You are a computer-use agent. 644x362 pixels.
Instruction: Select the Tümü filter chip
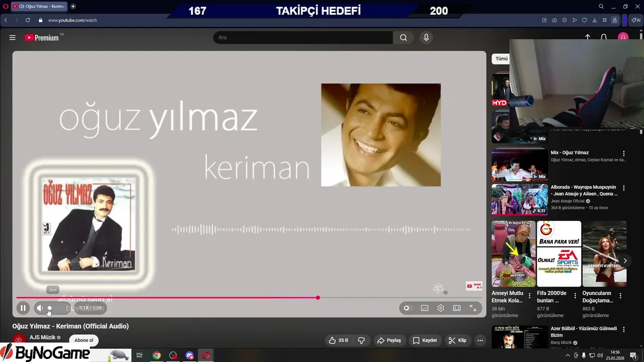pyautogui.click(x=502, y=59)
